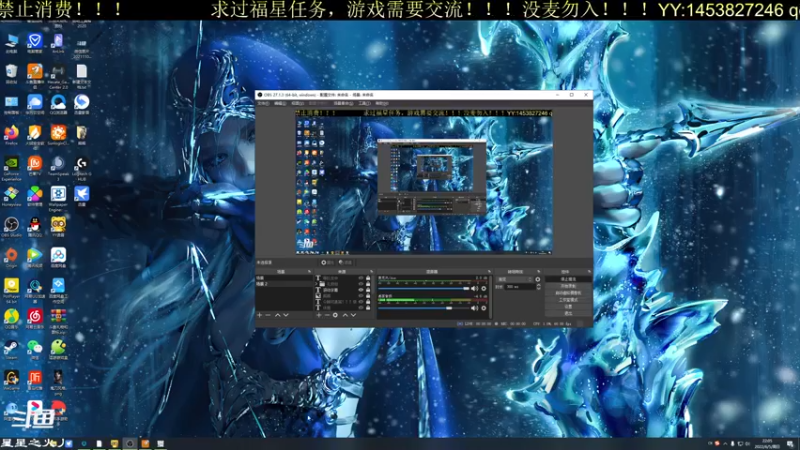The width and height of the screenshot is (800, 450).
Task: Mute the top mixer channel speaker icon
Action: tap(474, 289)
